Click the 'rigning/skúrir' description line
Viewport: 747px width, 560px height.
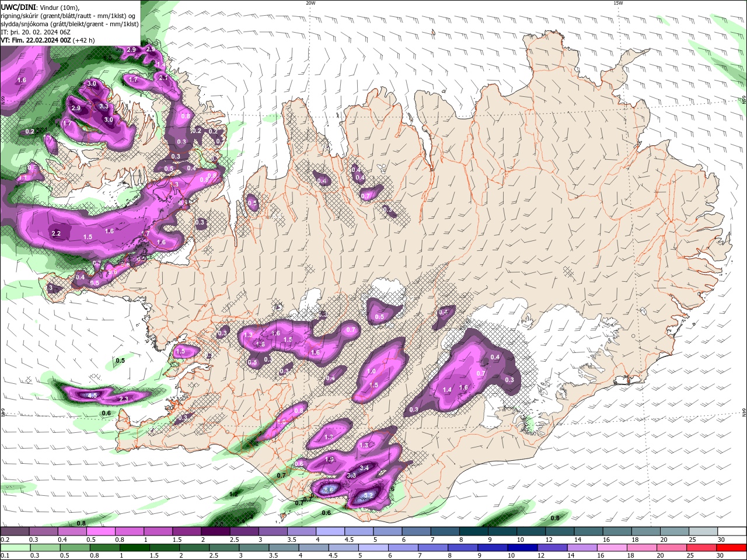click(x=68, y=16)
